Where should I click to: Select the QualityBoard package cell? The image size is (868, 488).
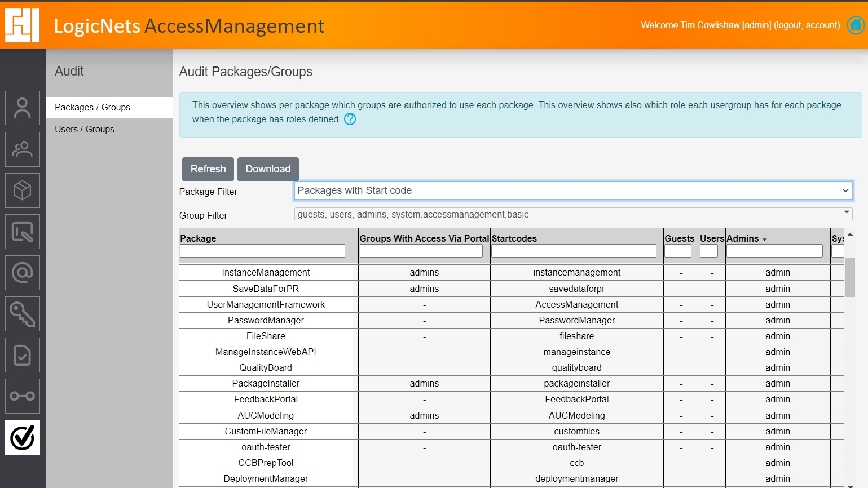pos(266,367)
